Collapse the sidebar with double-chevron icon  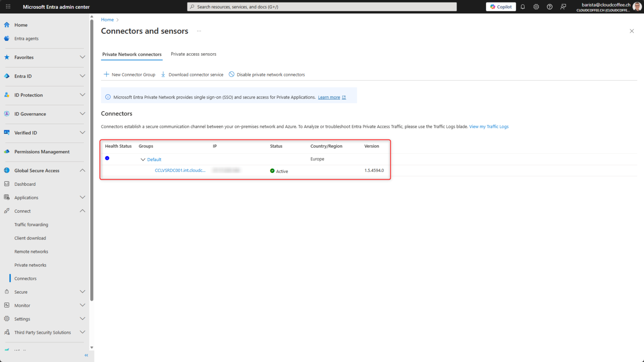pyautogui.click(x=86, y=355)
